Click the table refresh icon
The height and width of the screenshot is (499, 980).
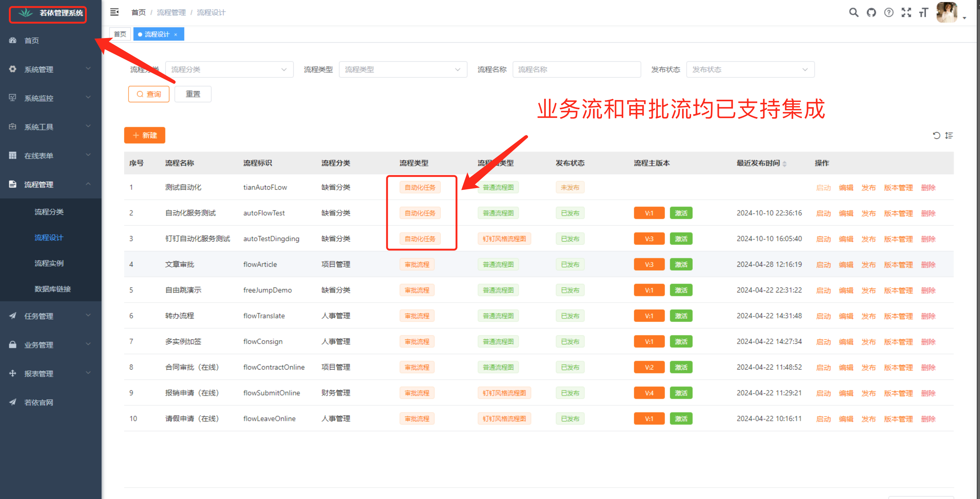[936, 136]
